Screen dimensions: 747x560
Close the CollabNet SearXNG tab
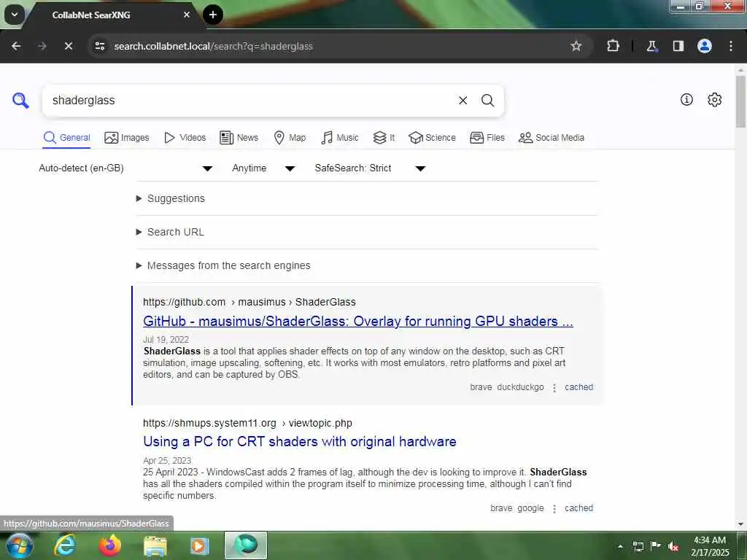pos(187,15)
